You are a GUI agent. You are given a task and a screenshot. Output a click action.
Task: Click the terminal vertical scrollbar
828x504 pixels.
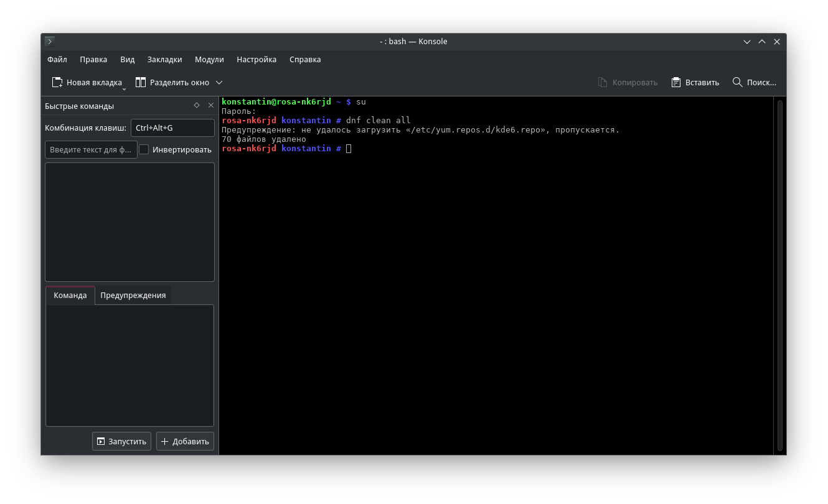[x=779, y=274]
